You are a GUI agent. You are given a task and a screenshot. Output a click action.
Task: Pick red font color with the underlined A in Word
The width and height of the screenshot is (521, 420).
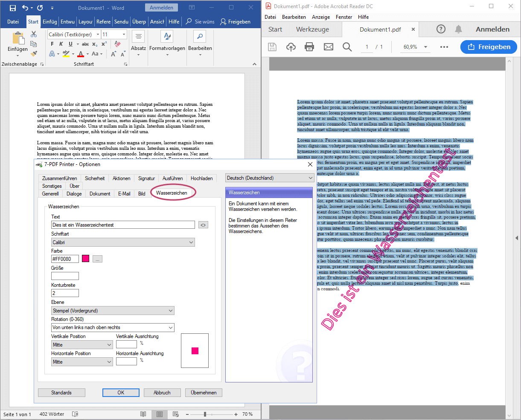[81, 54]
